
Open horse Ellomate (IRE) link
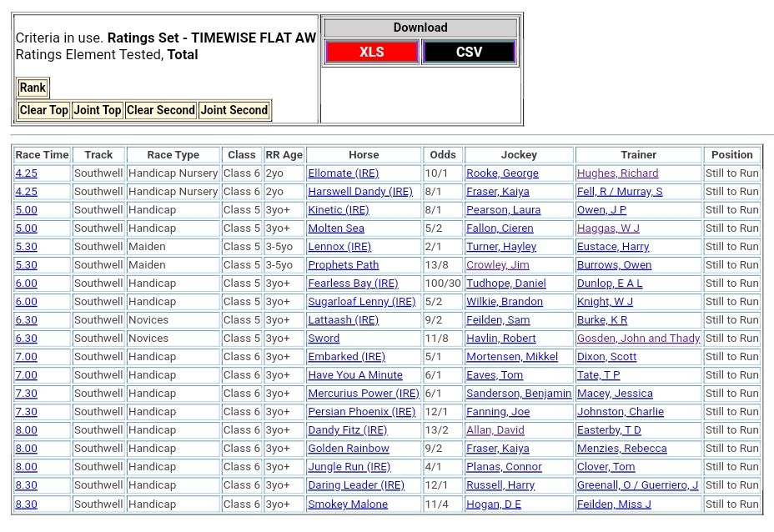(x=343, y=173)
